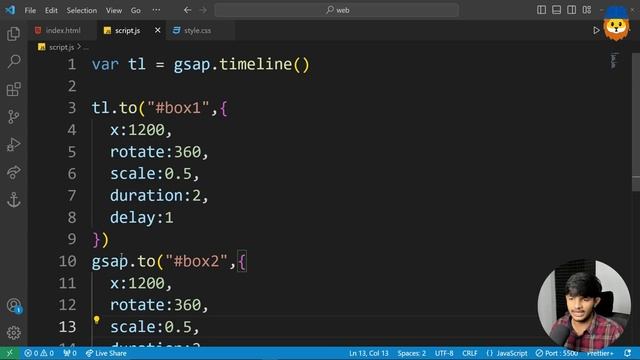Open the Explorer view in activity bar
Screen dimensions: 640x360
[x=13, y=33]
